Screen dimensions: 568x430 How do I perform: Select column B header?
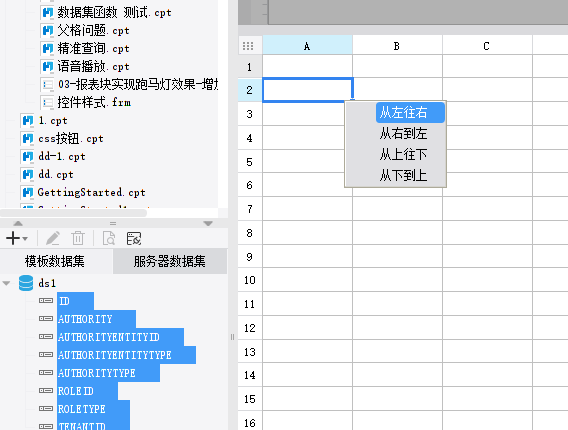[397, 46]
